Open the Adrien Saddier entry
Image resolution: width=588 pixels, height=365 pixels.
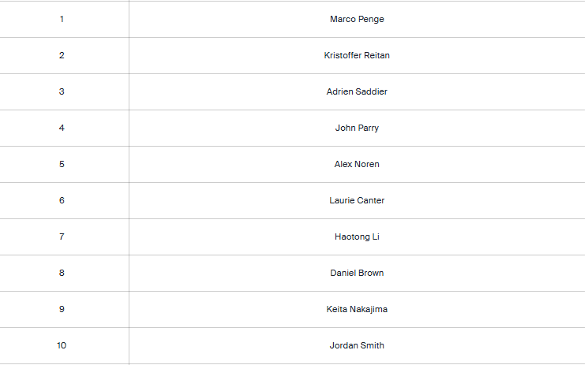357,91
